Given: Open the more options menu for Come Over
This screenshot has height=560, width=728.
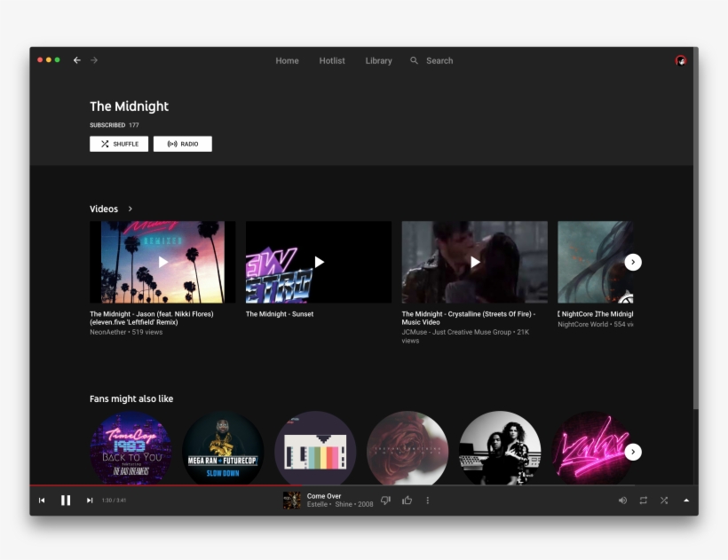Looking at the screenshot, I should [427, 501].
